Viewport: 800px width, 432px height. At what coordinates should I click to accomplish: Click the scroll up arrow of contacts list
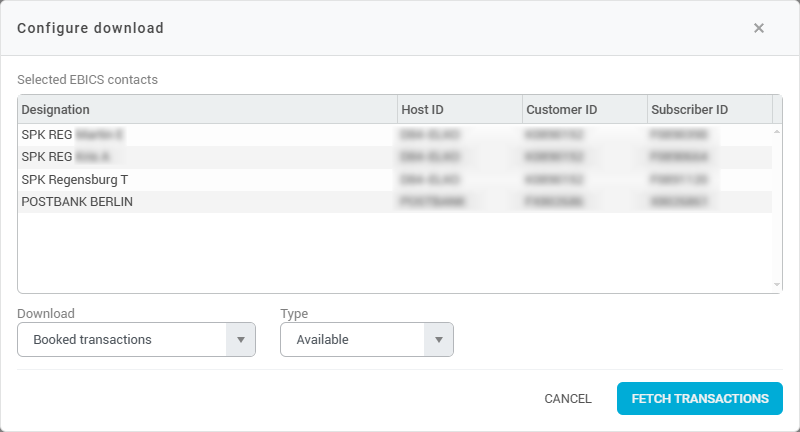coord(777,131)
